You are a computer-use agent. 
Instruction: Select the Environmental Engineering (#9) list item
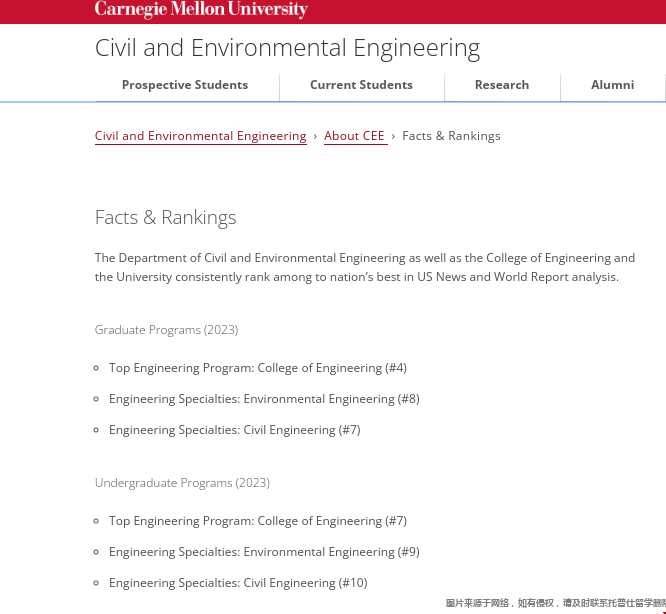pos(264,552)
